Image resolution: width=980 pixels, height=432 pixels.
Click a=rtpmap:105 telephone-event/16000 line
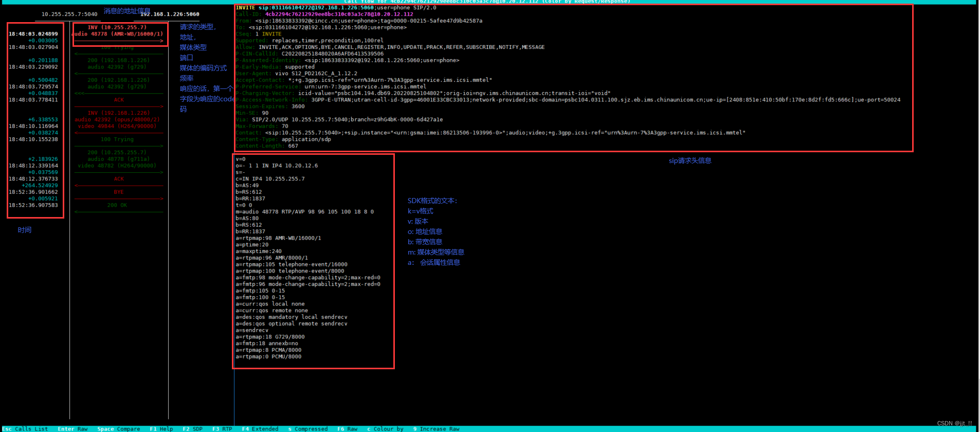292,265
